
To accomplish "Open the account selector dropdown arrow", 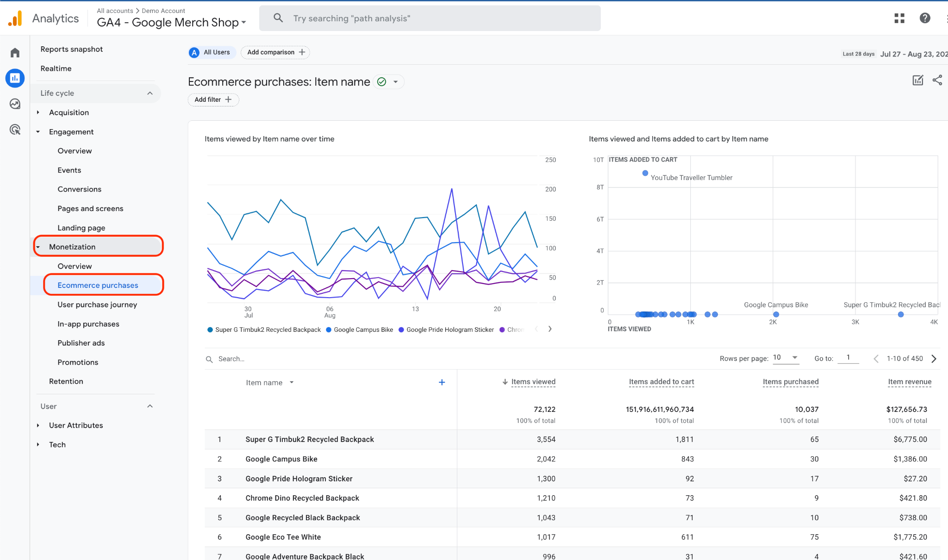I will [x=243, y=23].
